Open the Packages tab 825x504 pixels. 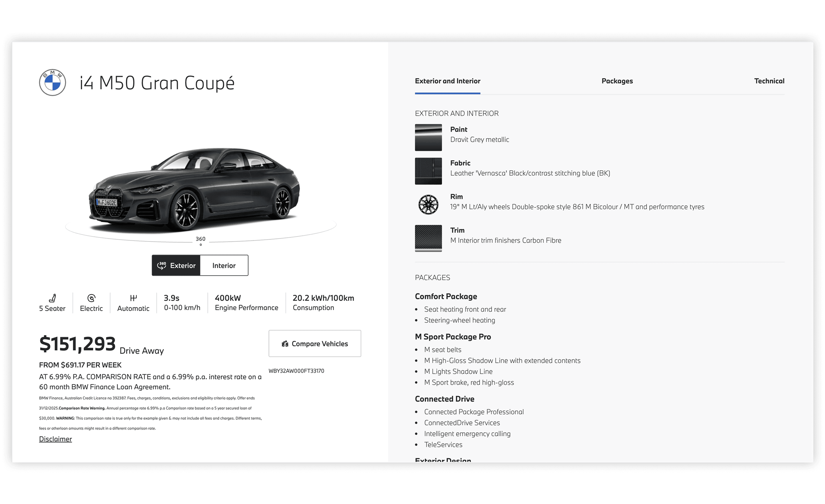pos(617,81)
